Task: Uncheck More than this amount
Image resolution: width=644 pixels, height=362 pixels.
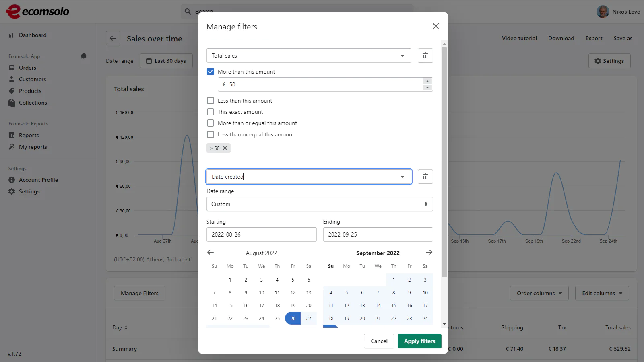Action: (211, 72)
